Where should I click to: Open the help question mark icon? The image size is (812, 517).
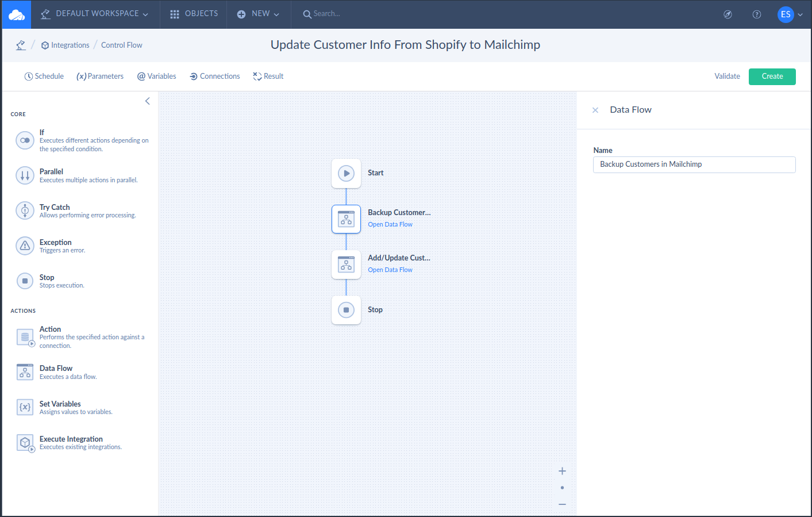pyautogui.click(x=757, y=14)
